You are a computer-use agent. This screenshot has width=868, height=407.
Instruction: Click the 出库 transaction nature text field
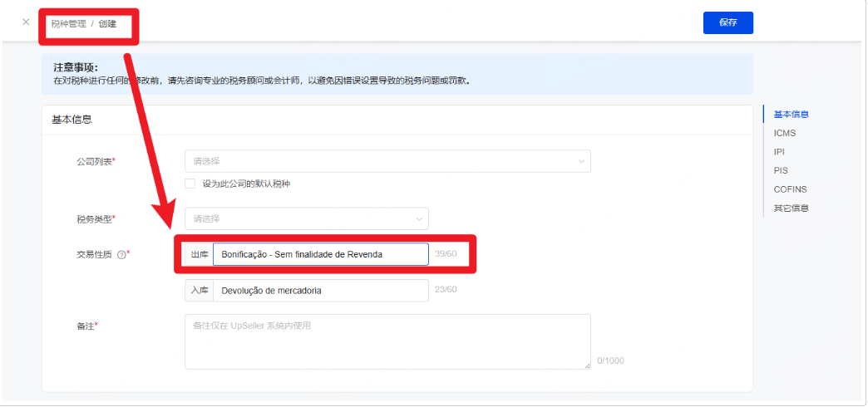point(321,254)
